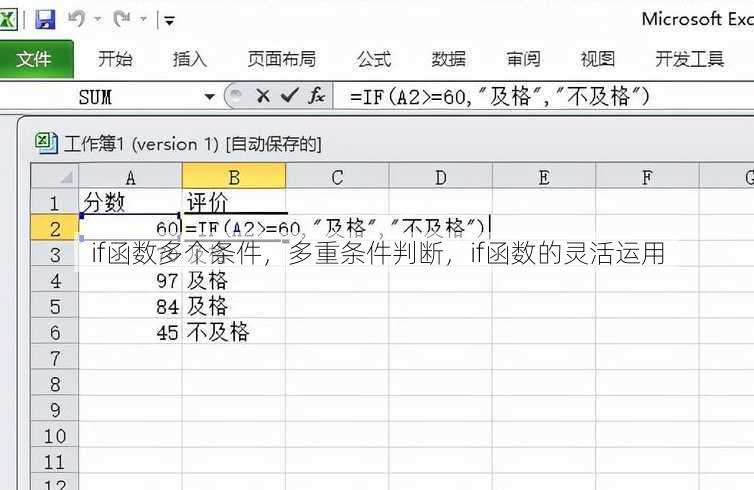The image size is (754, 490).
Task: Click the workbook title 工作簿1 (version 1)
Action: [142, 144]
